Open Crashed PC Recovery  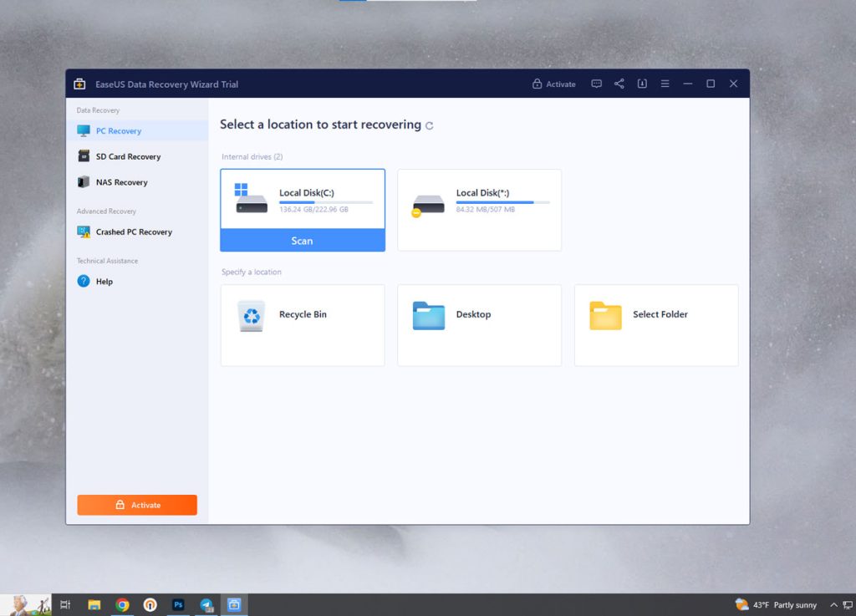coord(133,232)
